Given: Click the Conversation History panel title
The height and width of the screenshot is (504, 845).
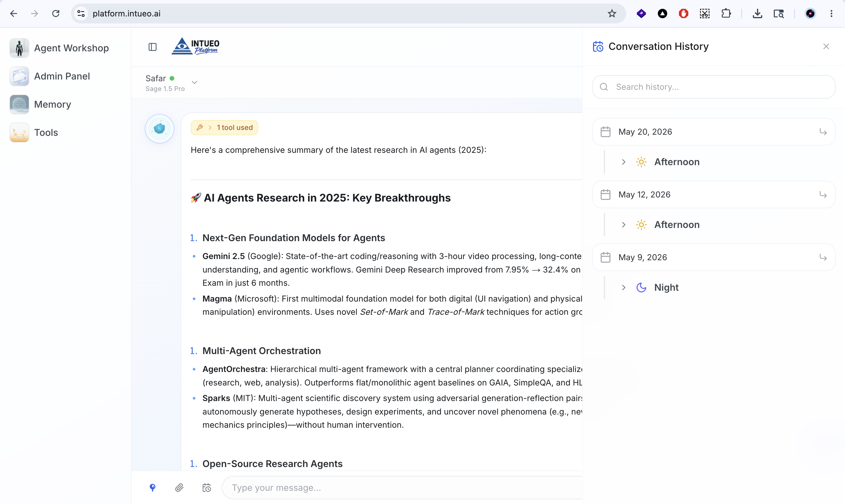Looking at the screenshot, I should (x=658, y=47).
